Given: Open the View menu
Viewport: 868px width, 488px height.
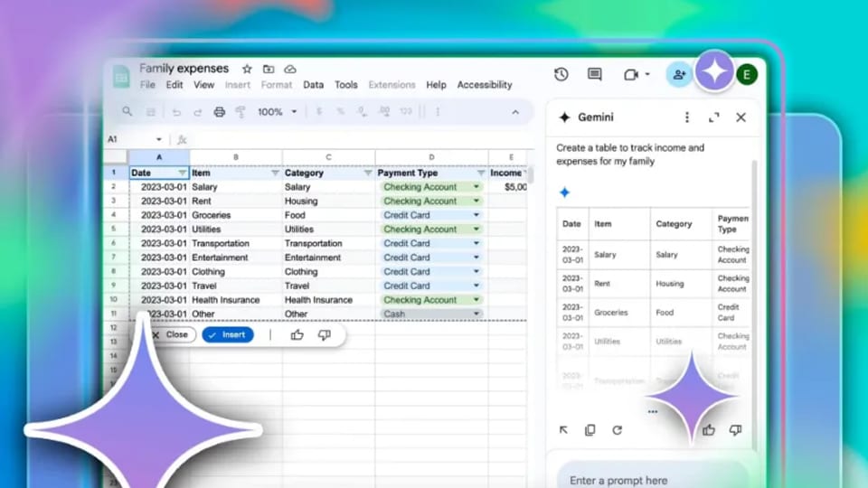Looking at the screenshot, I should pos(203,85).
